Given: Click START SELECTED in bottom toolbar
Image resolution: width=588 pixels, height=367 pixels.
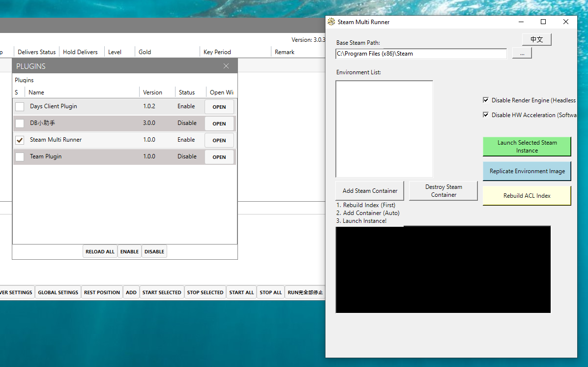Looking at the screenshot, I should pyautogui.click(x=162, y=292).
